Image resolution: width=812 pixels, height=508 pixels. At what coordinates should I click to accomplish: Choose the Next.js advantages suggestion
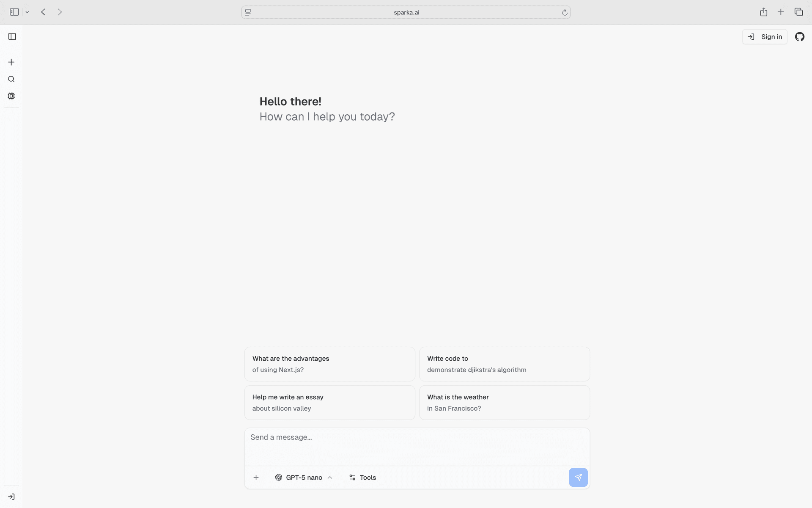329,364
